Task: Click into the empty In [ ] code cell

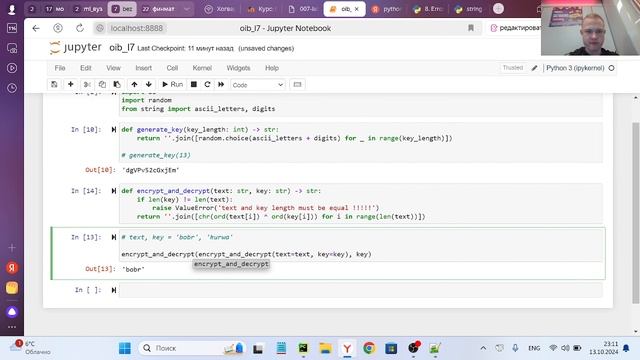Action: click(360, 290)
